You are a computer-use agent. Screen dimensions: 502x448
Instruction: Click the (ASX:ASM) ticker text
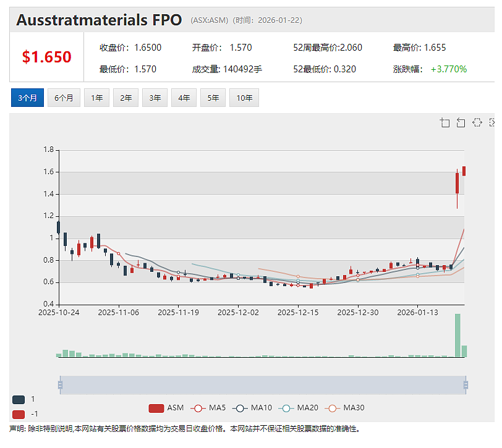[210, 20]
